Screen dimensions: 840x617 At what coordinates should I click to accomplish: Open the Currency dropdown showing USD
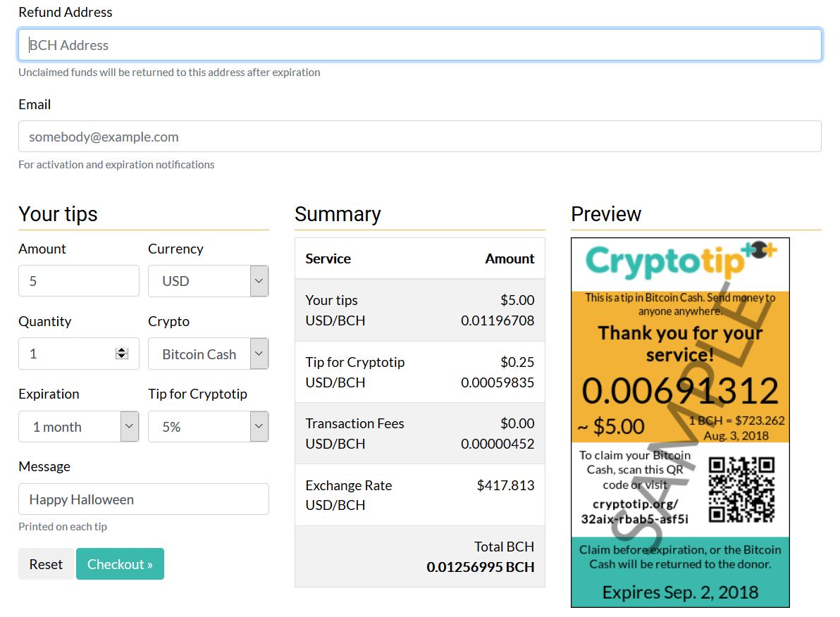click(x=209, y=280)
